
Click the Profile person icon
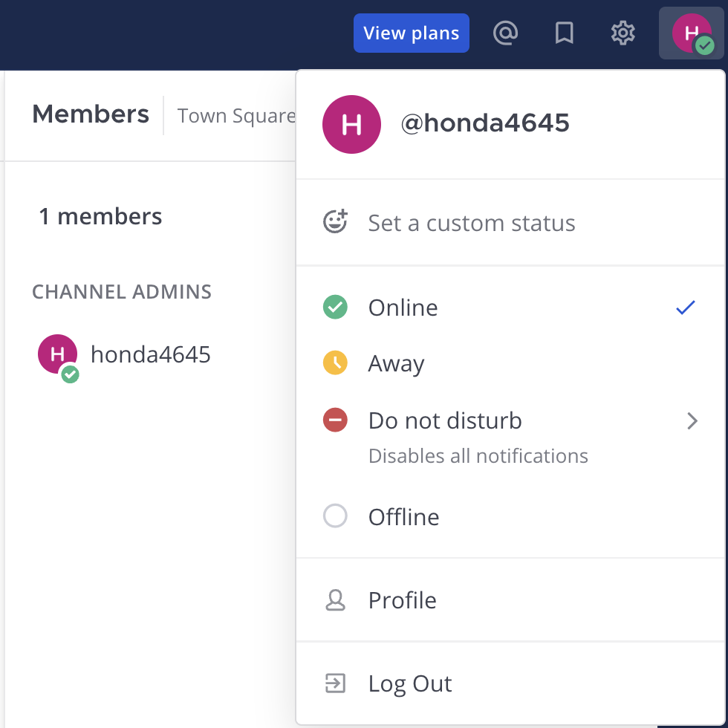point(335,599)
